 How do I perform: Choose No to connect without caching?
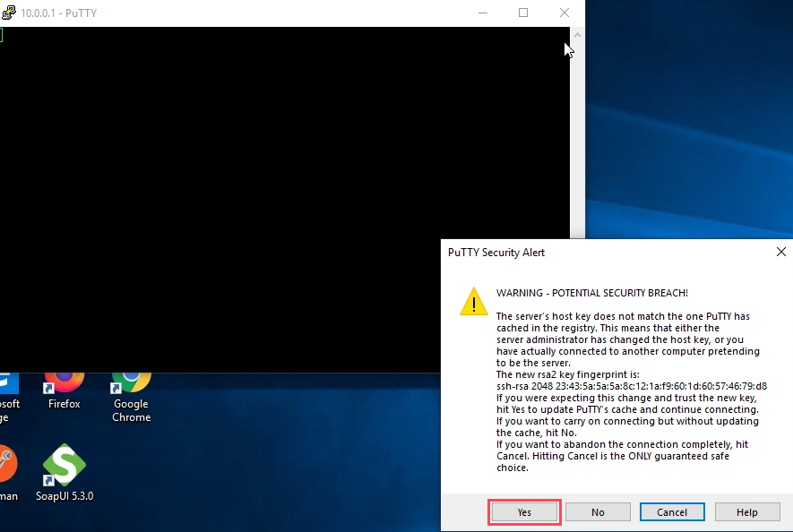tap(598, 512)
